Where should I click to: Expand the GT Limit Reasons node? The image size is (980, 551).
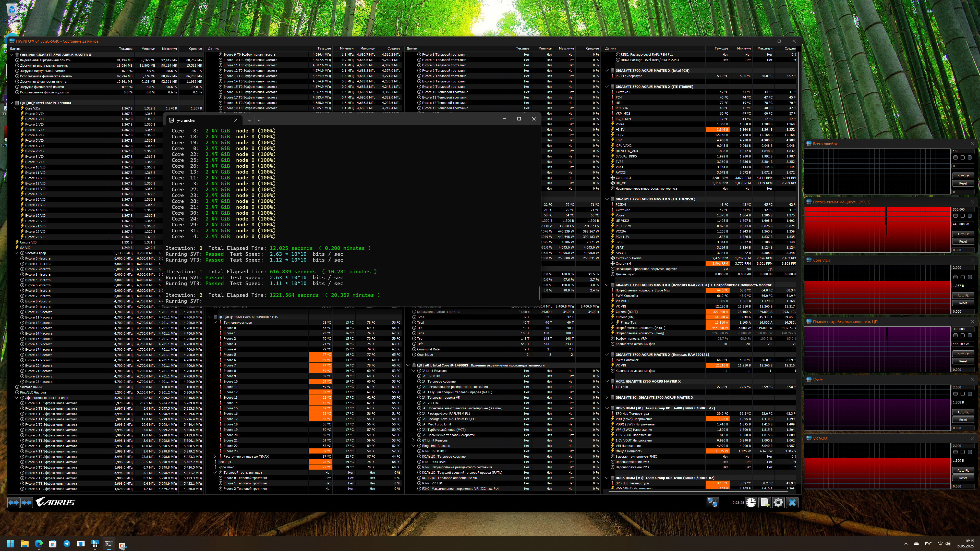pos(413,440)
